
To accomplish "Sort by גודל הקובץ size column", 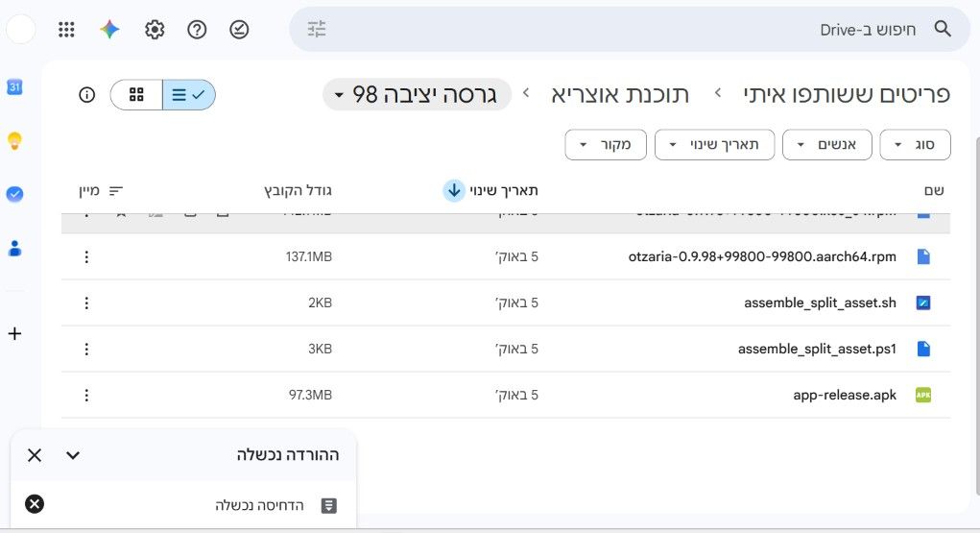I will 298,190.
